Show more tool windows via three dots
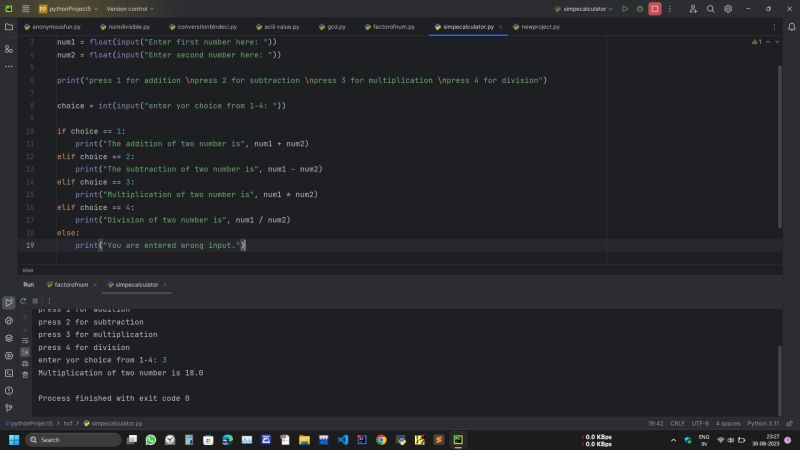This screenshot has height=450, width=800. [9, 66]
